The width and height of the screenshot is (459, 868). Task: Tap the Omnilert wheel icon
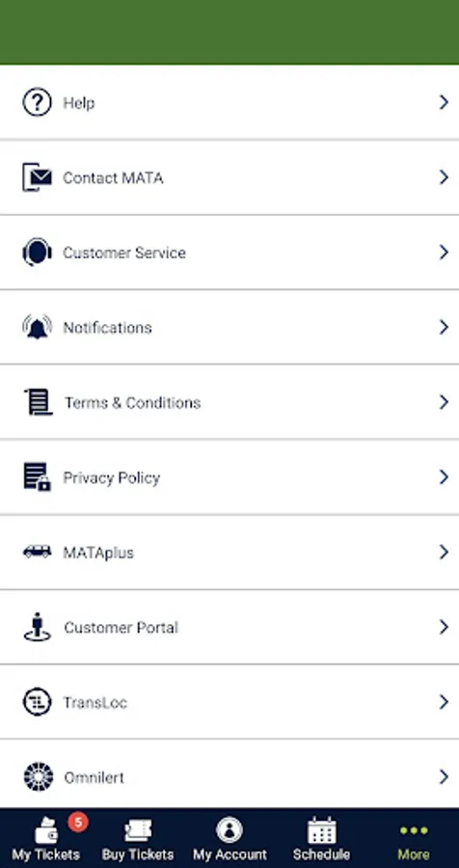pos(39,776)
